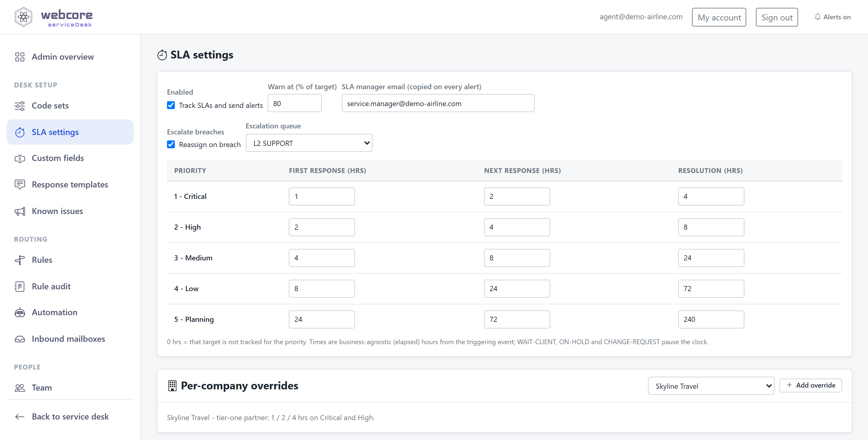Click High next response hours field
Screen dimensions: 868x440
[517, 227]
